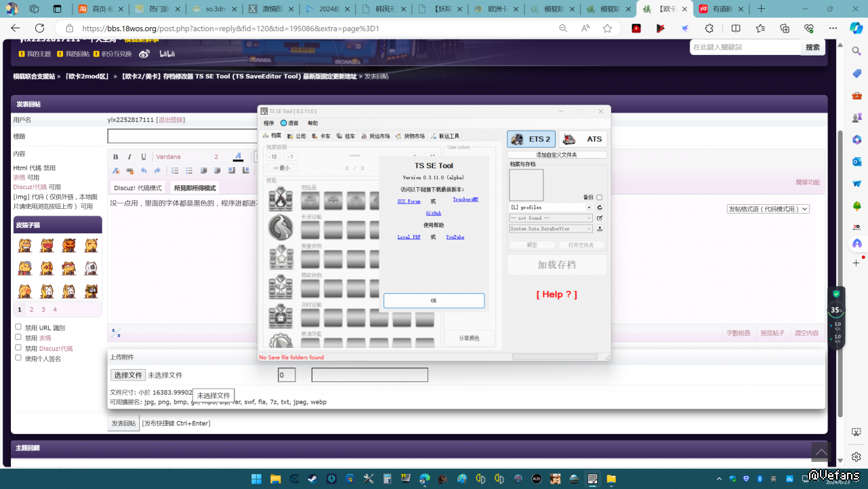The image size is (868, 489).
Task: Check the 禁用 URL 識別 checkbox
Action: point(18,327)
